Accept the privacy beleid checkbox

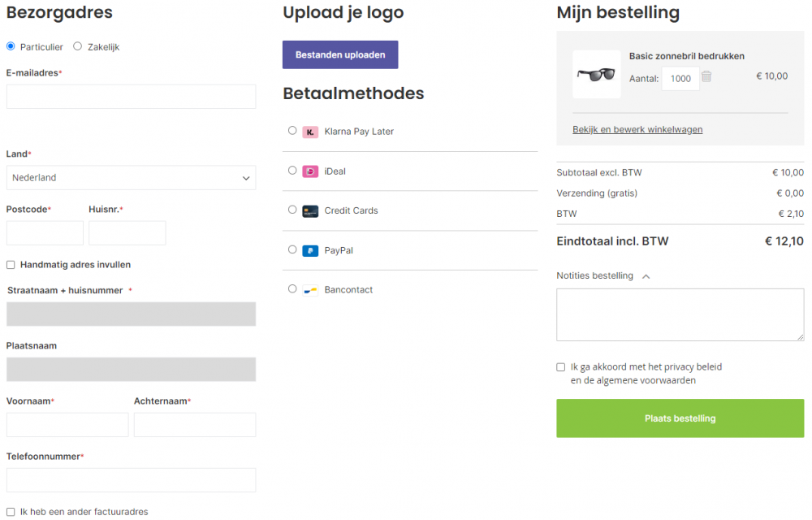(561, 367)
